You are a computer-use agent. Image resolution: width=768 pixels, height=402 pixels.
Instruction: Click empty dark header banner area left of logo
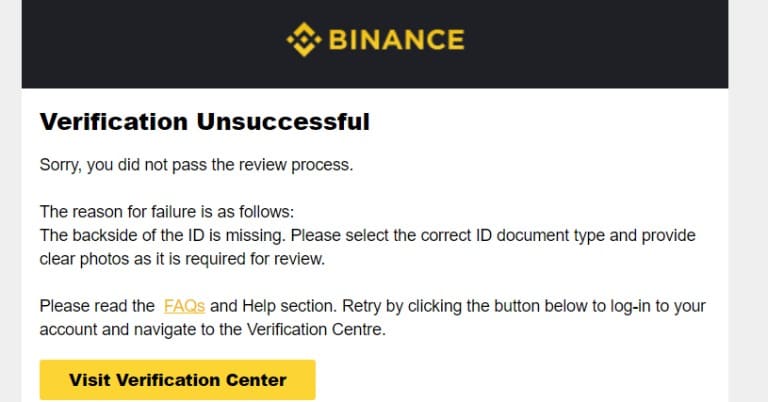147,42
